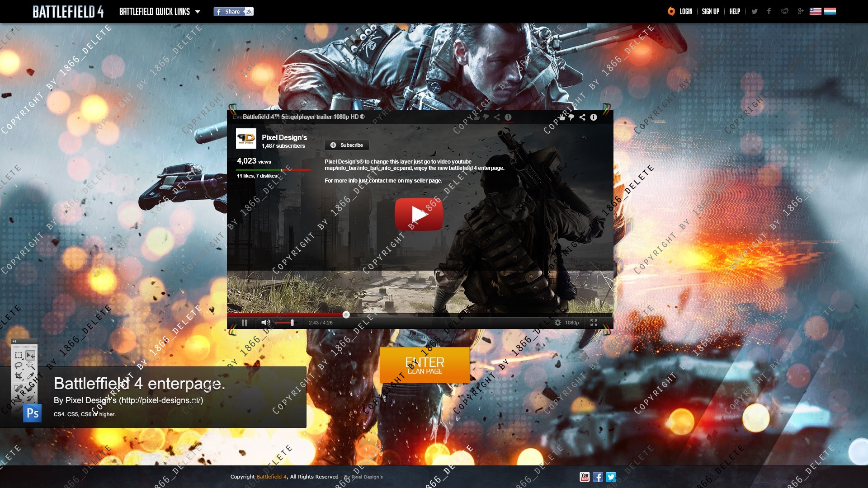Click the bright thumbs-down dislike icon
This screenshot has height=488, width=868.
pyautogui.click(x=571, y=117)
